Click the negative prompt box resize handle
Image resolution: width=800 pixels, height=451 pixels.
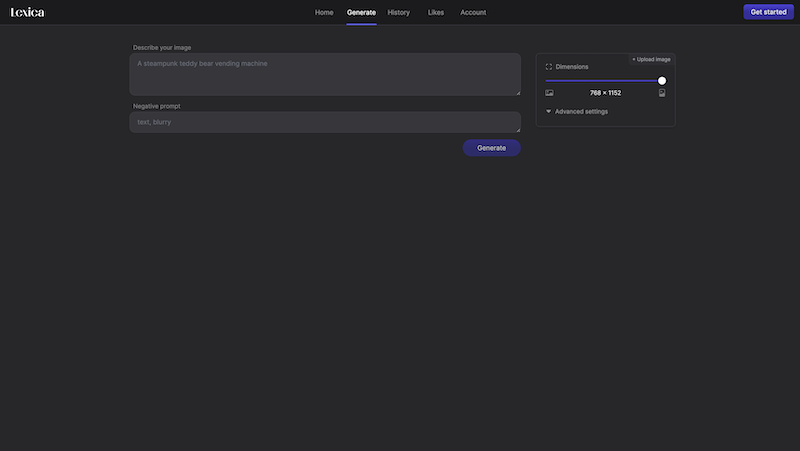click(x=517, y=129)
